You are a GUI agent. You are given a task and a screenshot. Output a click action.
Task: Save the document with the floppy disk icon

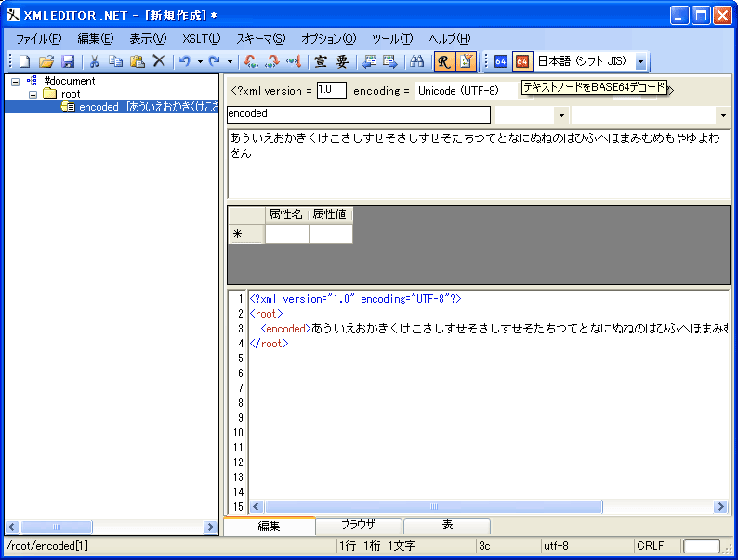point(68,61)
